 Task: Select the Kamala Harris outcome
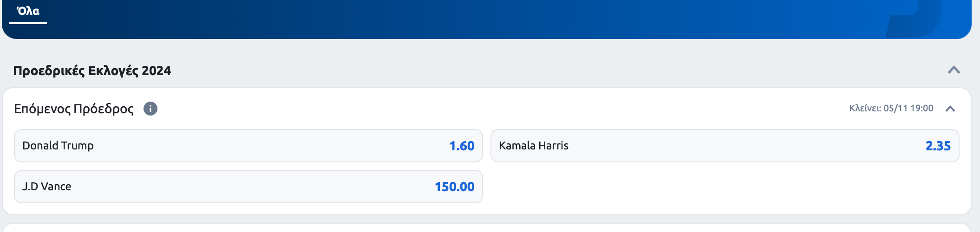[725, 146]
